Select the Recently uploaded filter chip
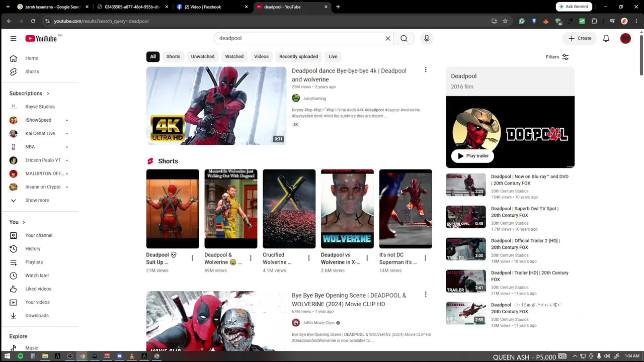Viewport: 644px width, 362px height. [x=298, y=56]
